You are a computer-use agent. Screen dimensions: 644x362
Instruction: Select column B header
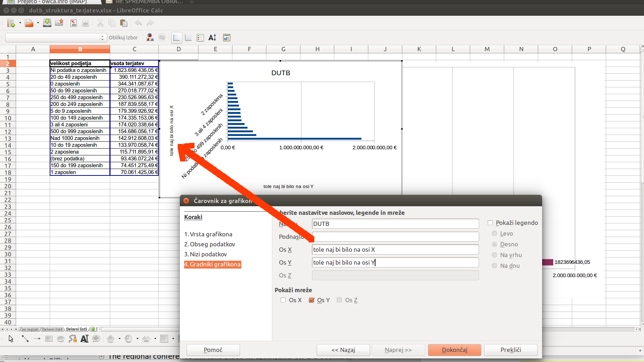80,49
